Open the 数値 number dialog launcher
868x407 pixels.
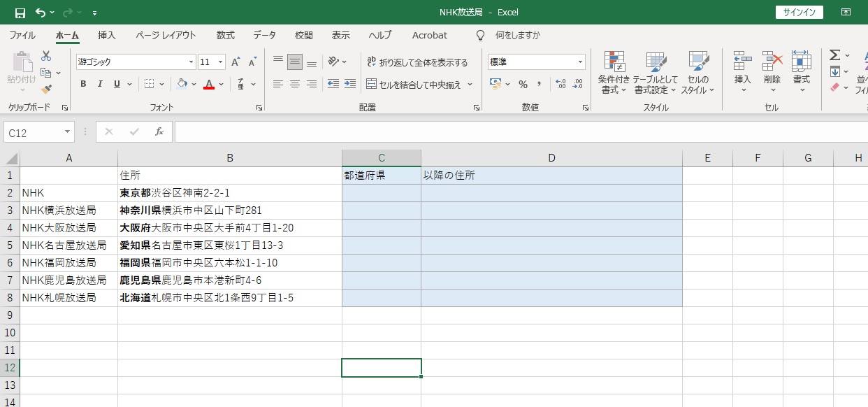coord(586,108)
